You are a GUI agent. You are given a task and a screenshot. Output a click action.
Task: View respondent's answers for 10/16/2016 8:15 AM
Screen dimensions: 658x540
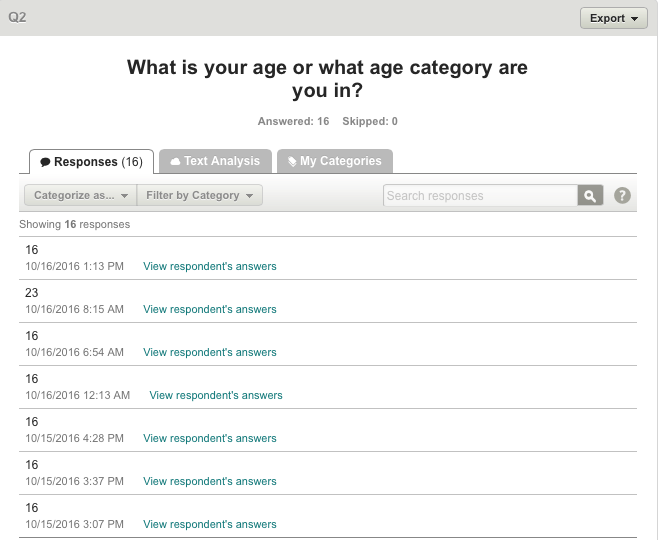point(210,309)
